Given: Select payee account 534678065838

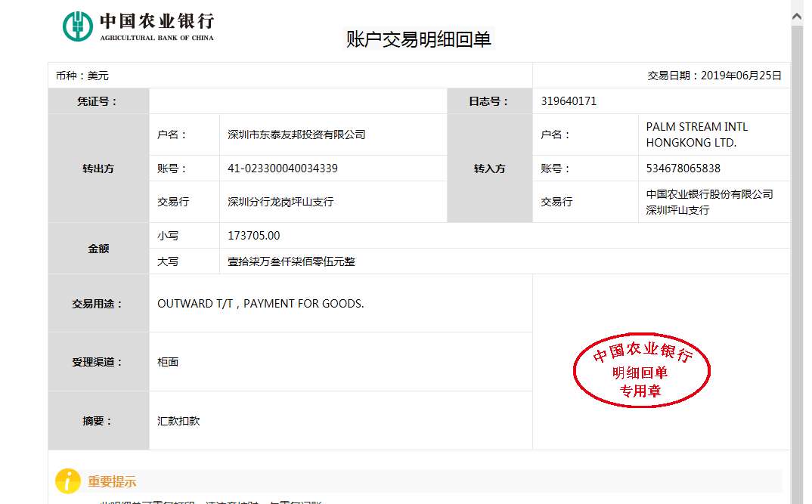Looking at the screenshot, I should 683,169.
